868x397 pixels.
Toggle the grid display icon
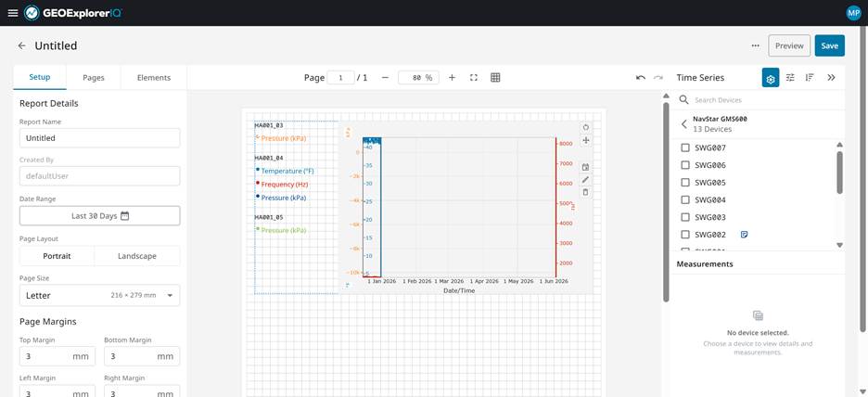pos(495,78)
